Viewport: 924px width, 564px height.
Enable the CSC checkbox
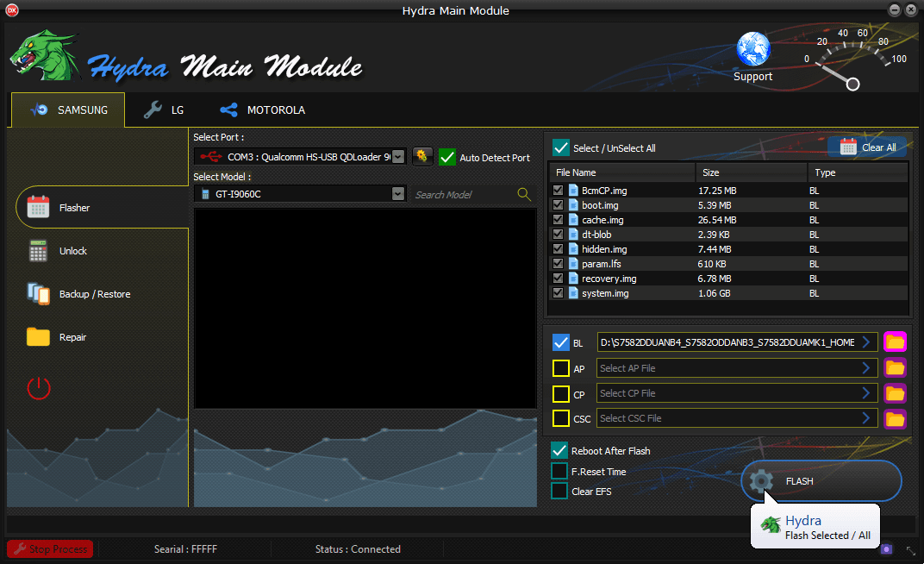561,418
